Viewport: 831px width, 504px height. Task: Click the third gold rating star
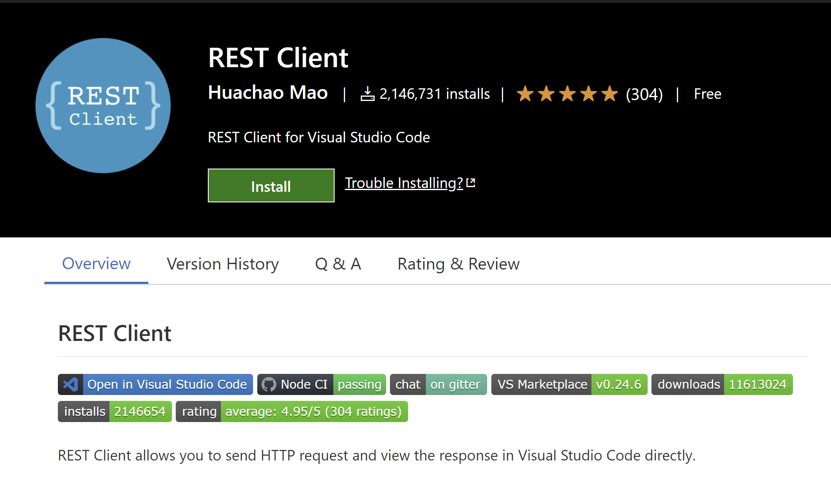[x=568, y=94]
